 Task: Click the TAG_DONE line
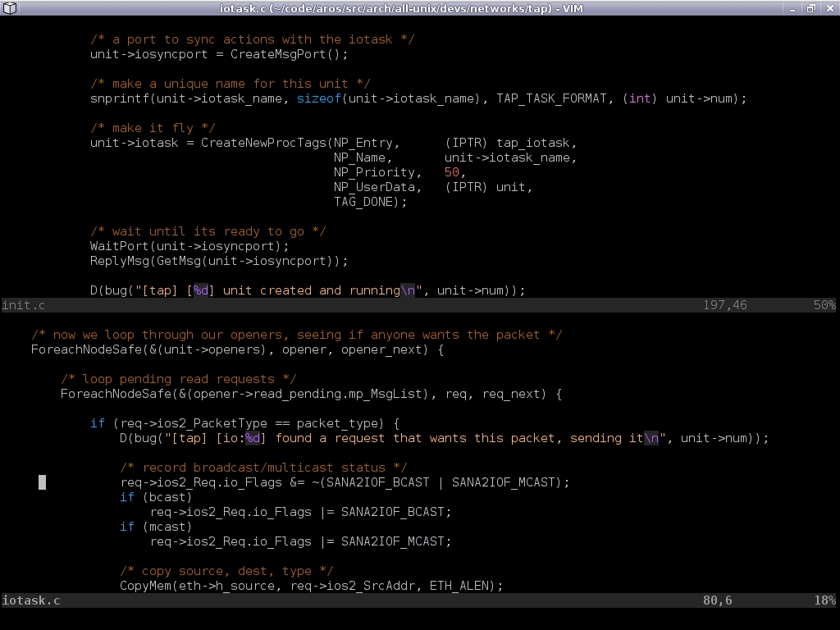370,202
